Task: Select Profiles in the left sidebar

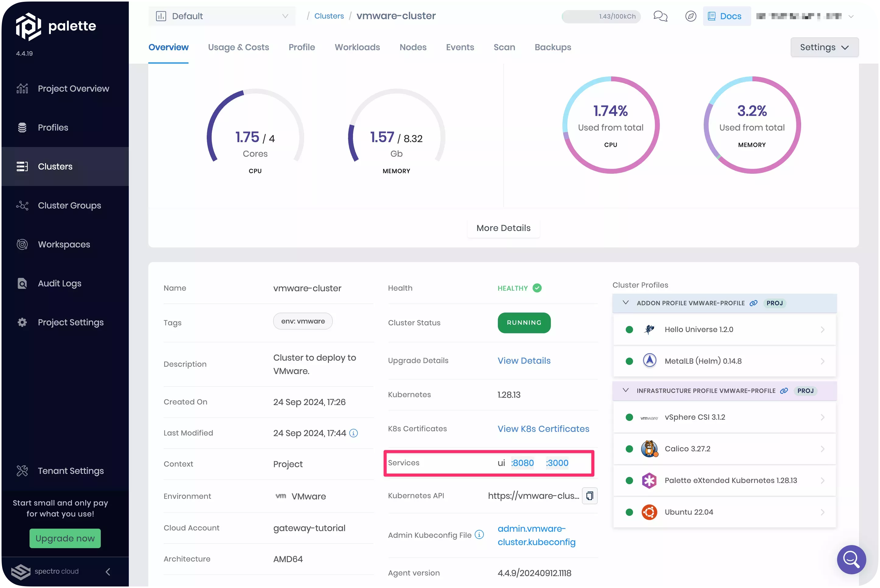Action: point(52,127)
